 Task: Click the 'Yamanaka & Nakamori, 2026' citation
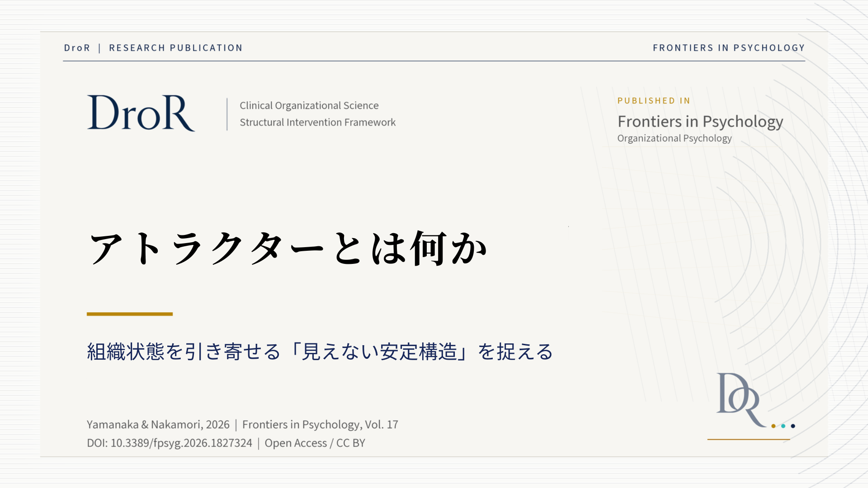point(158,425)
